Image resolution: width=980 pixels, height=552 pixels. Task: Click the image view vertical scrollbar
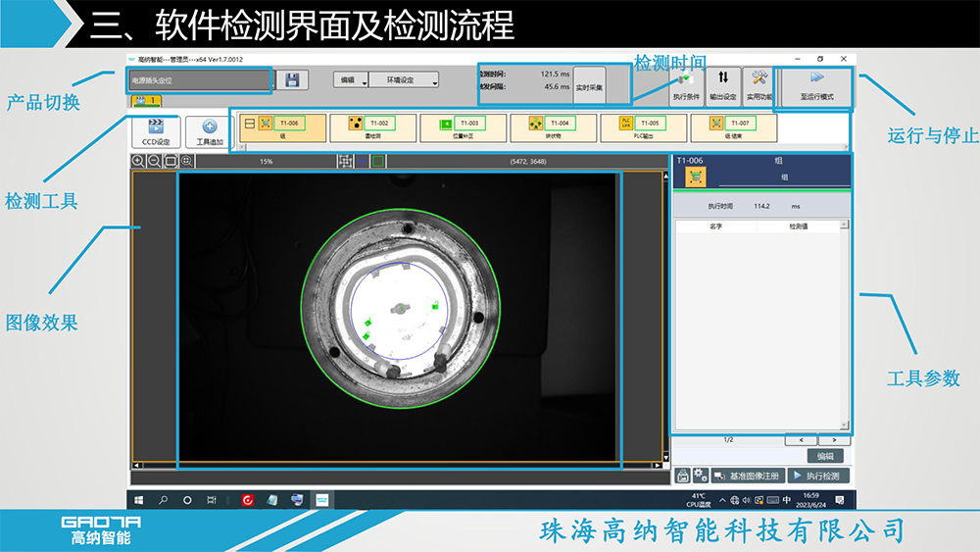[x=665, y=317]
